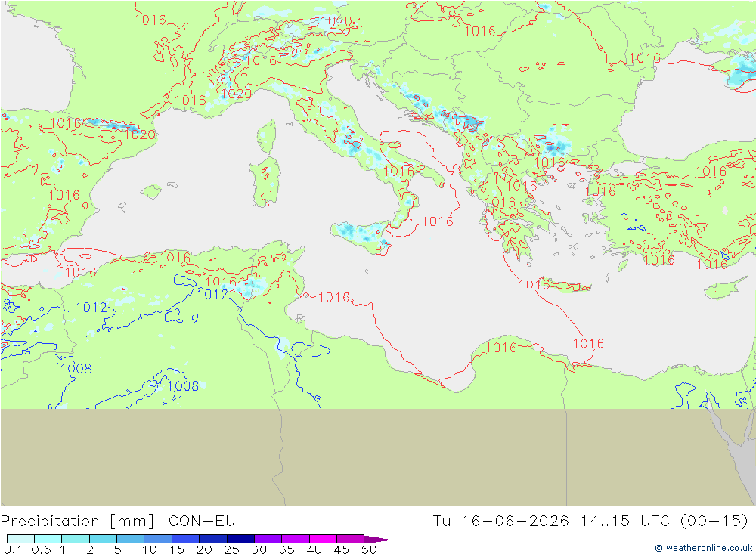Choose the 40–45 mm legend swatch
This screenshot has width=756, height=554.
click(x=323, y=539)
